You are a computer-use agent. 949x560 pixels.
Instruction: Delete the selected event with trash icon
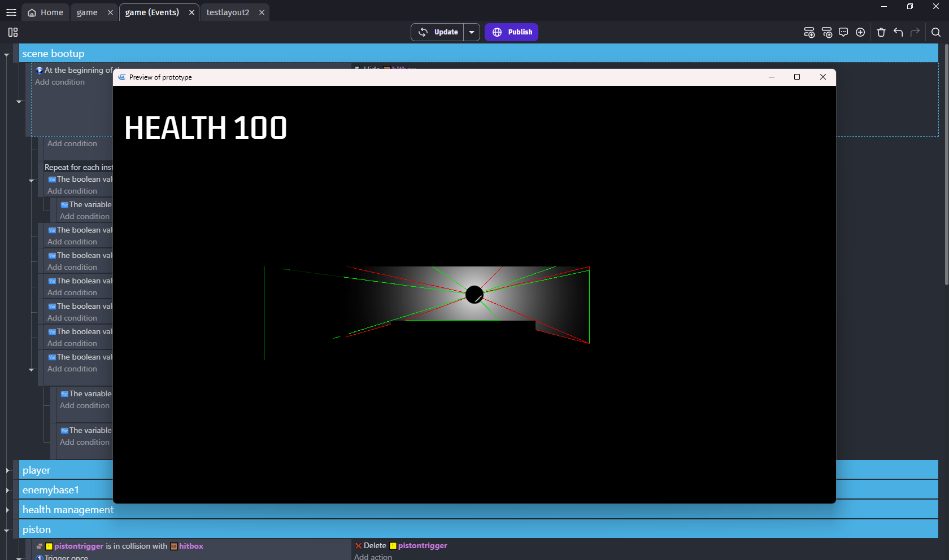click(x=881, y=32)
